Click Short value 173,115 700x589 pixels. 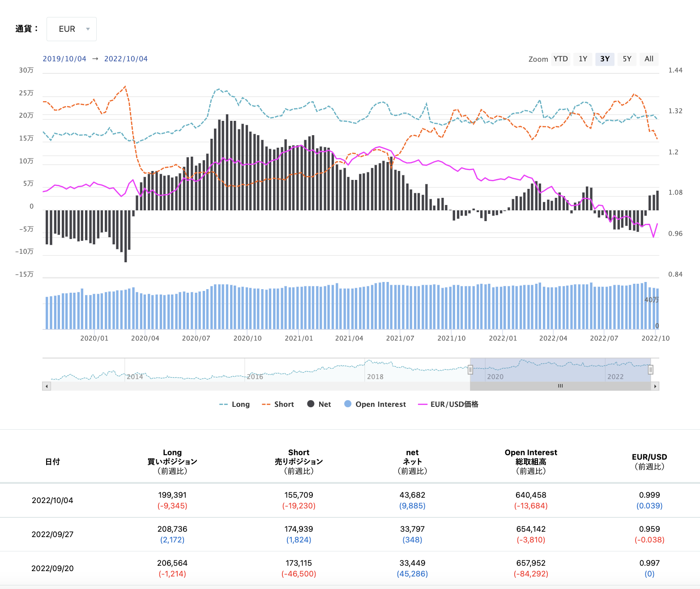point(299,563)
